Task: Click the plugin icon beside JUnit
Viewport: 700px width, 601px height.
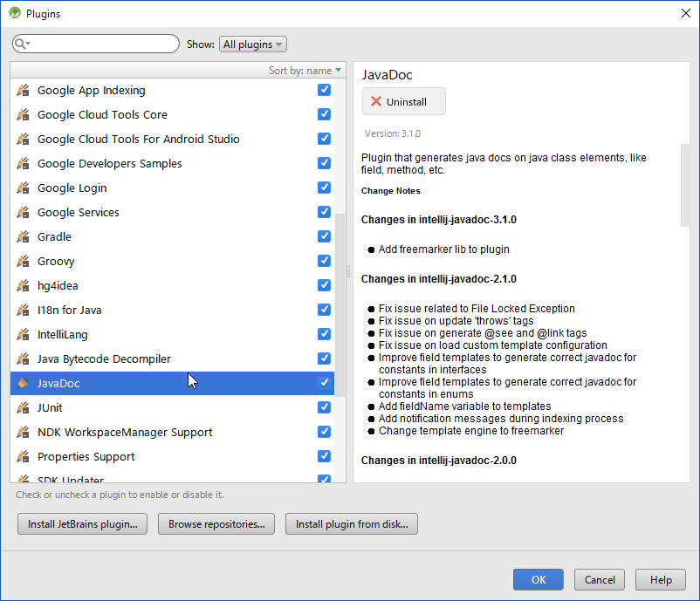Action: (x=24, y=408)
